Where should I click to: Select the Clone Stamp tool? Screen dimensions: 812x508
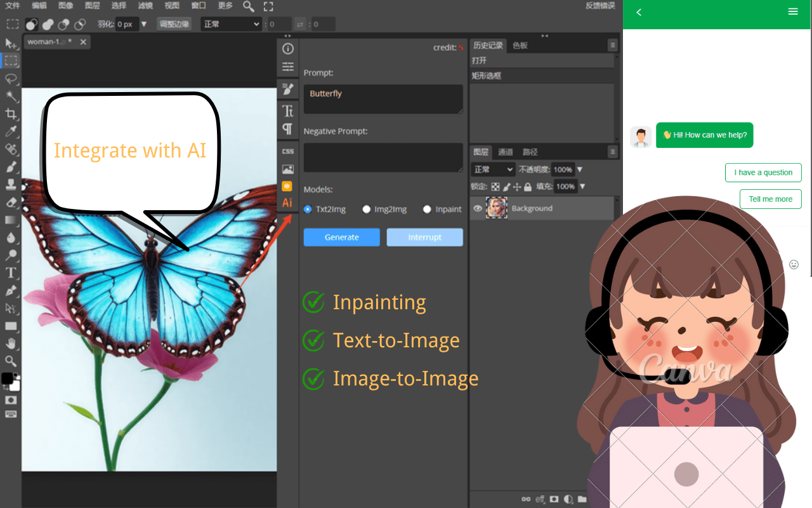click(x=11, y=185)
